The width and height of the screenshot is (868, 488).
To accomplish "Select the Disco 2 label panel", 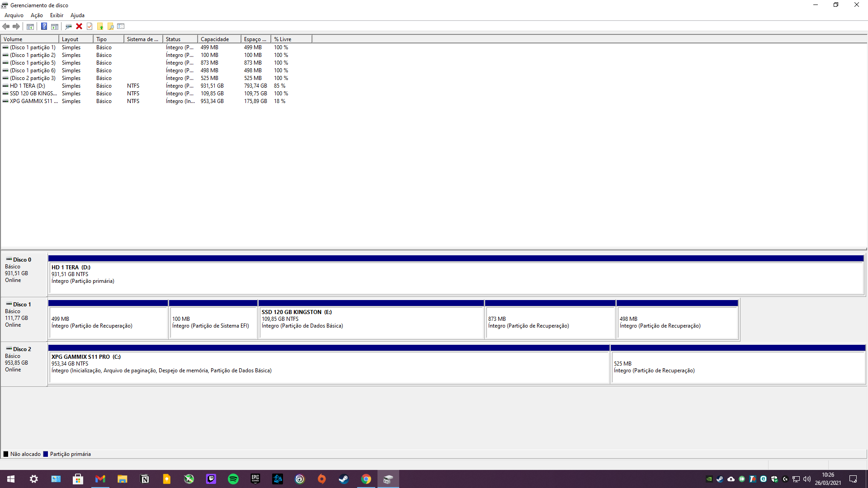I will point(24,364).
